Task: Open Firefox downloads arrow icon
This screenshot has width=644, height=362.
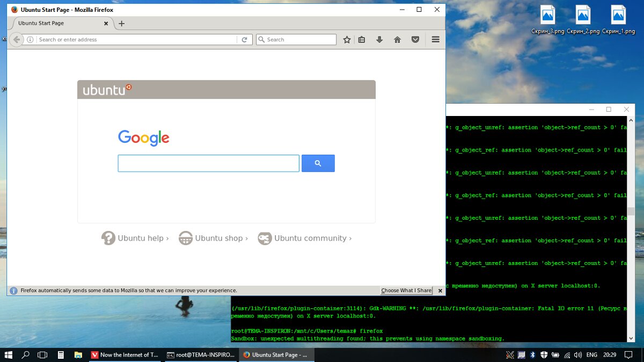Action: (x=379, y=39)
